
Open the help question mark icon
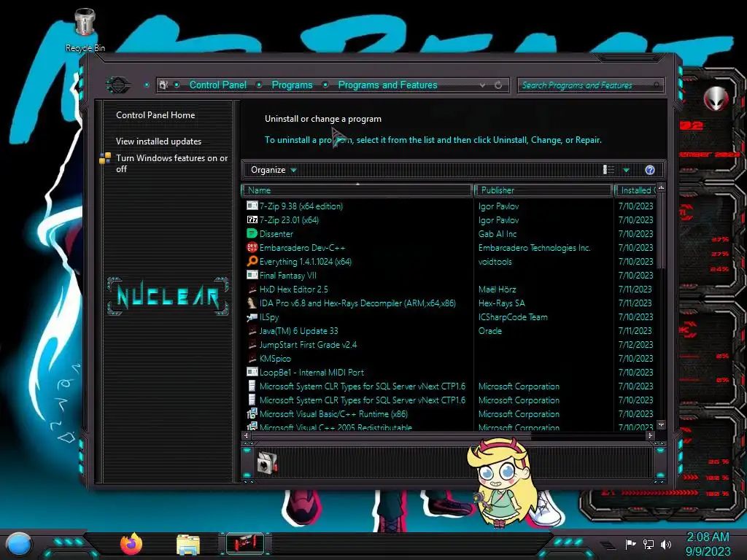[x=650, y=170]
